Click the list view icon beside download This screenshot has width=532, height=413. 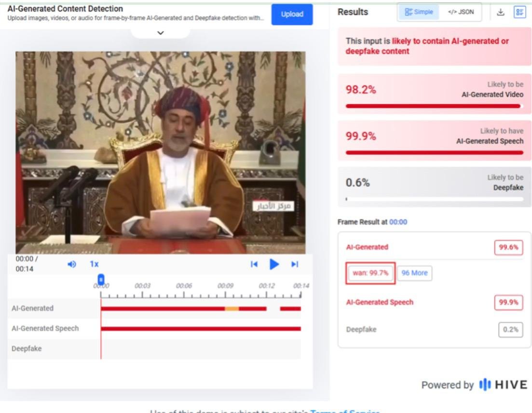[519, 13]
